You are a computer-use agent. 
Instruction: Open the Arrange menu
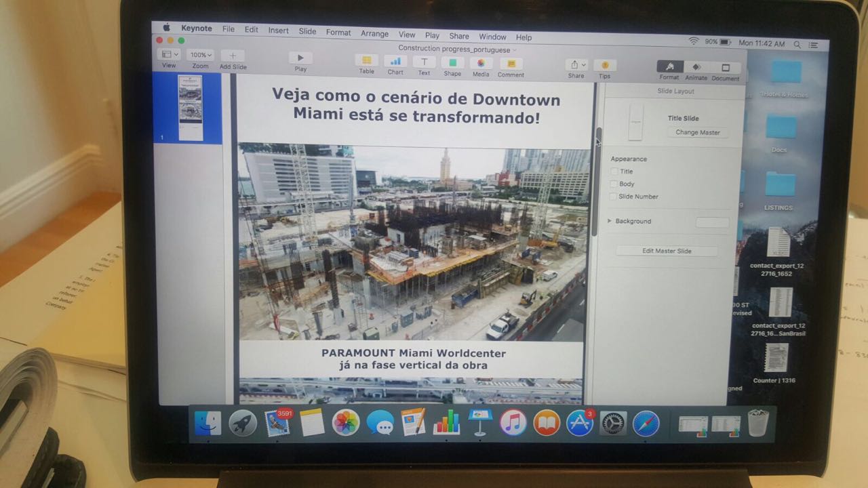[374, 33]
